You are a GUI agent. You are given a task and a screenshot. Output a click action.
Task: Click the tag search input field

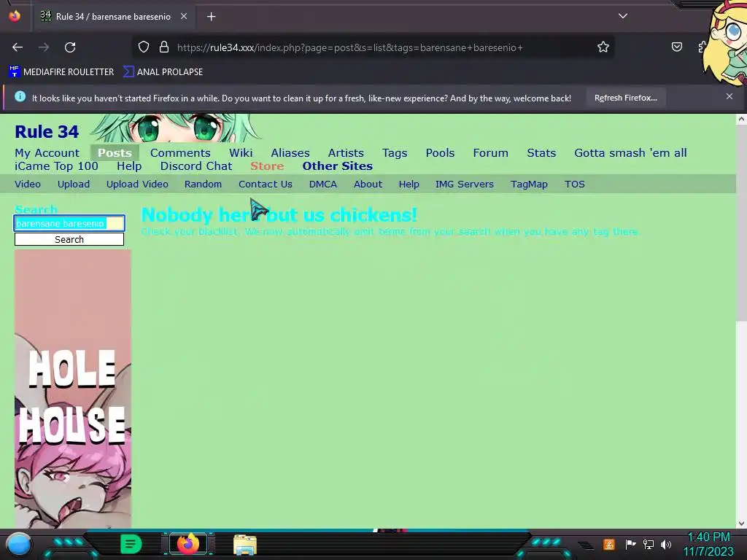point(69,223)
